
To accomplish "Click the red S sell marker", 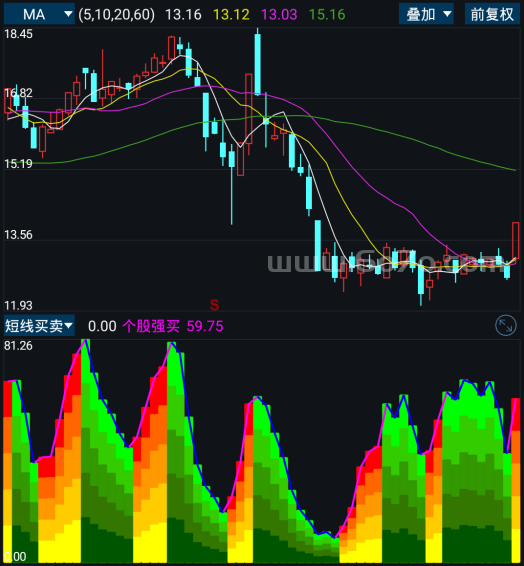I will pos(214,305).
